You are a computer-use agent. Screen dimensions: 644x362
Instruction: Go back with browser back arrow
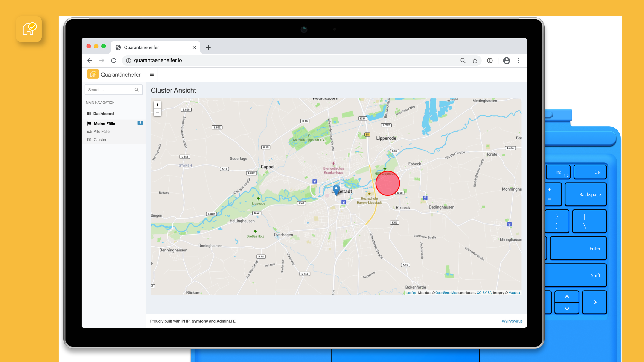90,61
